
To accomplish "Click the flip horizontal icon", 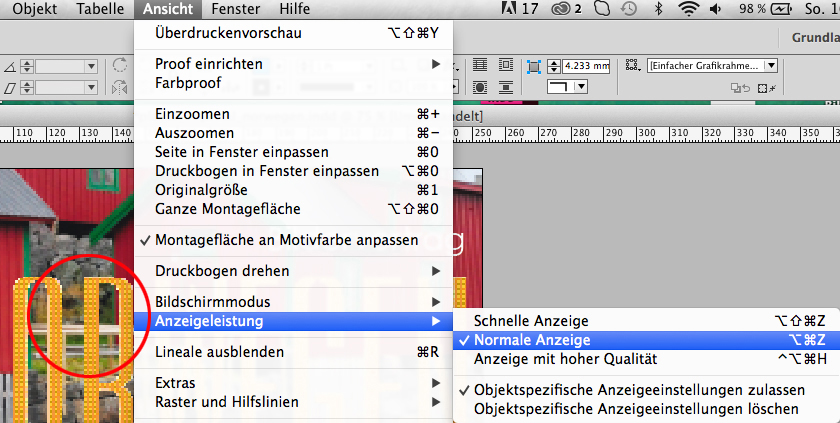I will click(120, 89).
